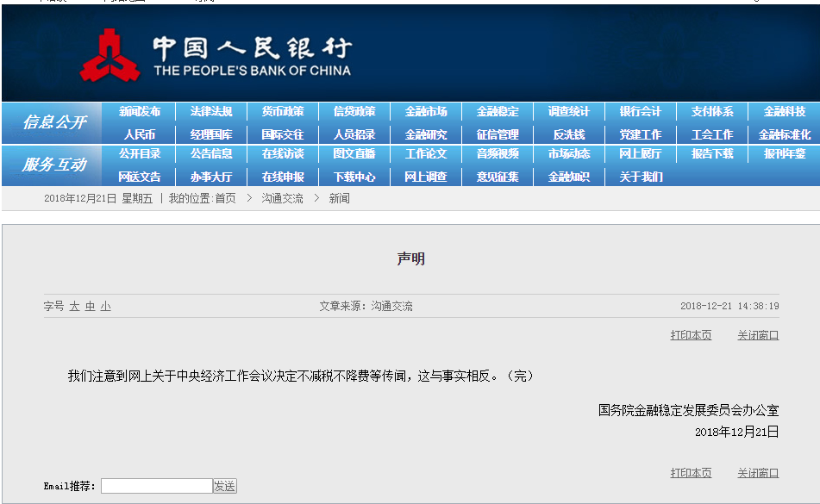Set font size to 大
This screenshot has width=820, height=504.
tap(75, 307)
